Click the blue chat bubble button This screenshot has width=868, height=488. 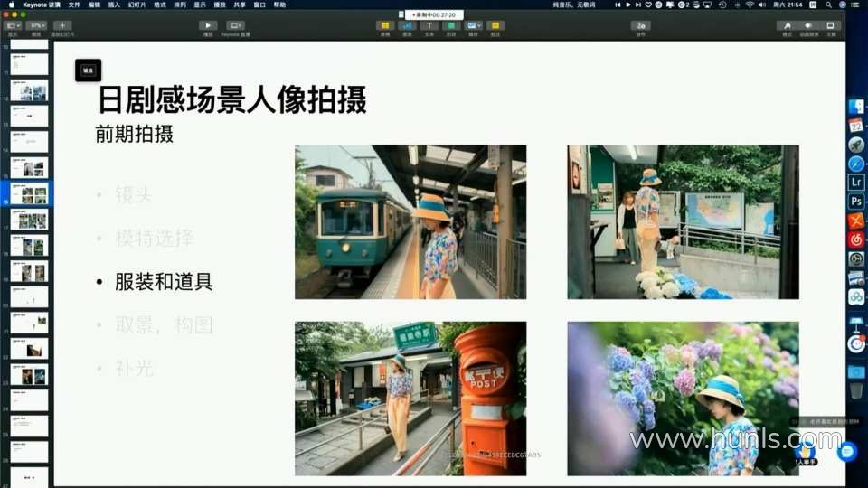pyautogui.click(x=847, y=452)
